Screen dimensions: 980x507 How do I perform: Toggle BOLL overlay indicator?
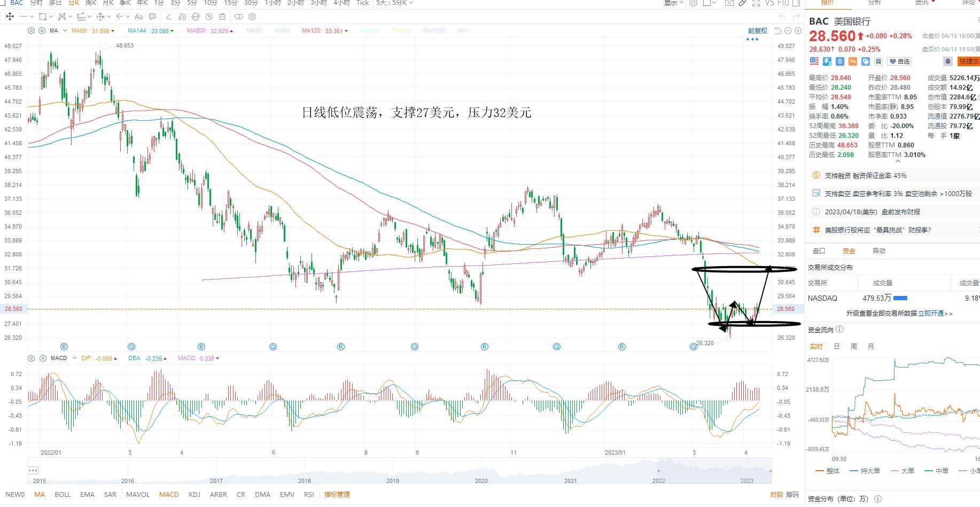click(63, 494)
